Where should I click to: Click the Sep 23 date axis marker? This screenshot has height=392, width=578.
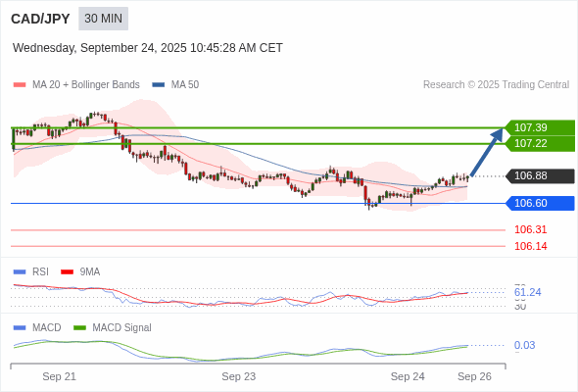(x=238, y=376)
